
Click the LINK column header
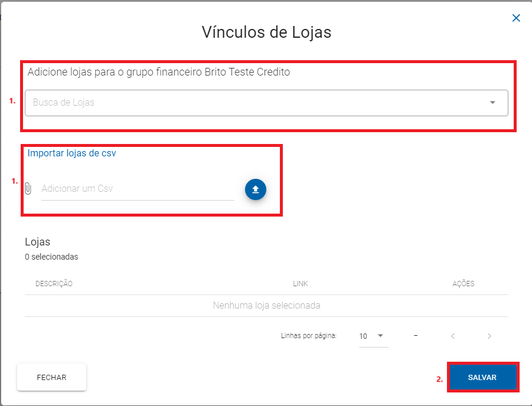[x=301, y=284]
